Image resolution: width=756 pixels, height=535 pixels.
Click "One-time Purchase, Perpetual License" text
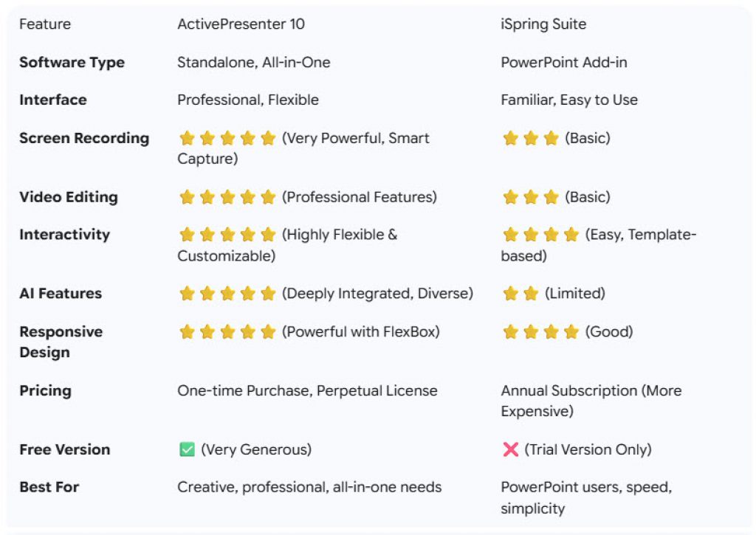(x=307, y=390)
